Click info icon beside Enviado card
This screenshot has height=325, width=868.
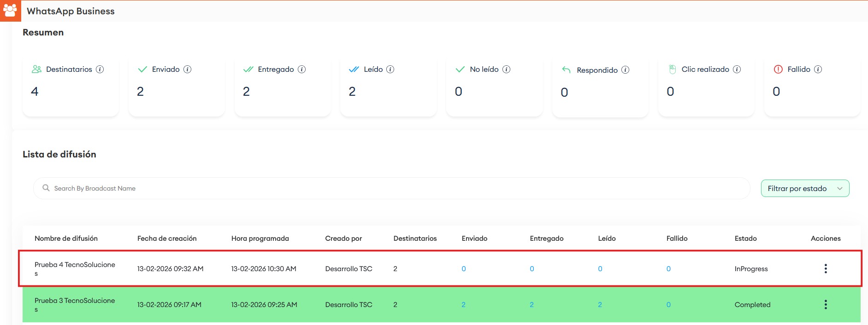click(187, 70)
